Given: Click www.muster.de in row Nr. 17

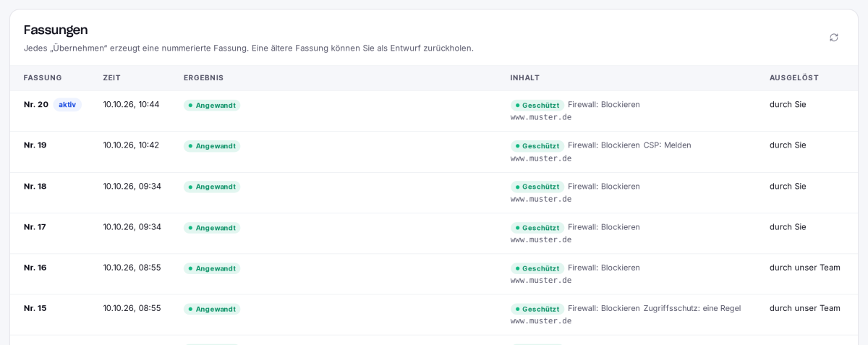Looking at the screenshot, I should click(x=541, y=239).
